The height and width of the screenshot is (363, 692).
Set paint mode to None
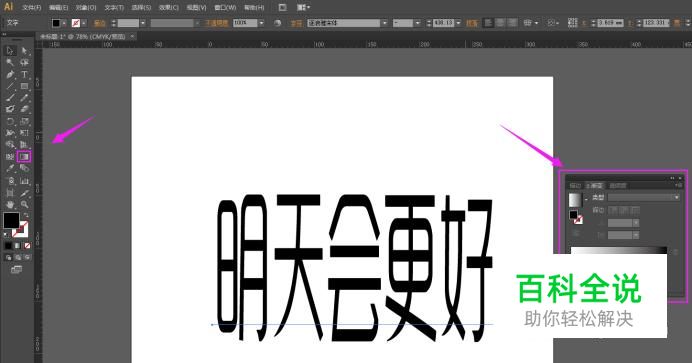[x=27, y=245]
